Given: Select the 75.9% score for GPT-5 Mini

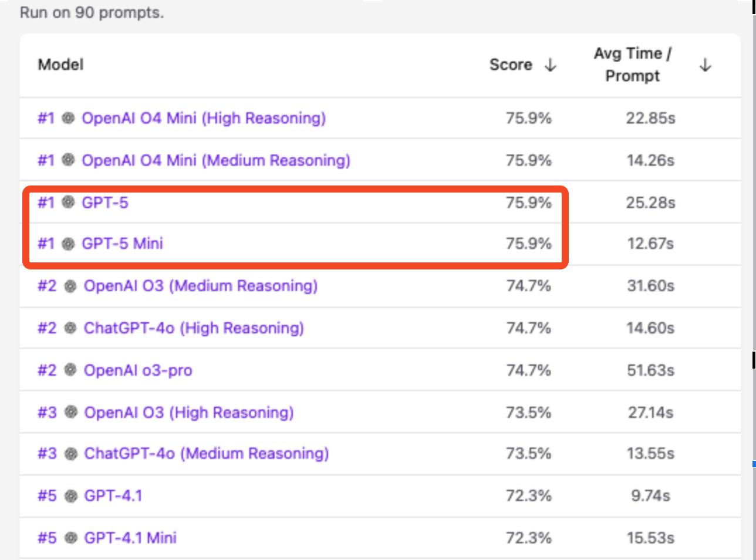Looking at the screenshot, I should (529, 244).
